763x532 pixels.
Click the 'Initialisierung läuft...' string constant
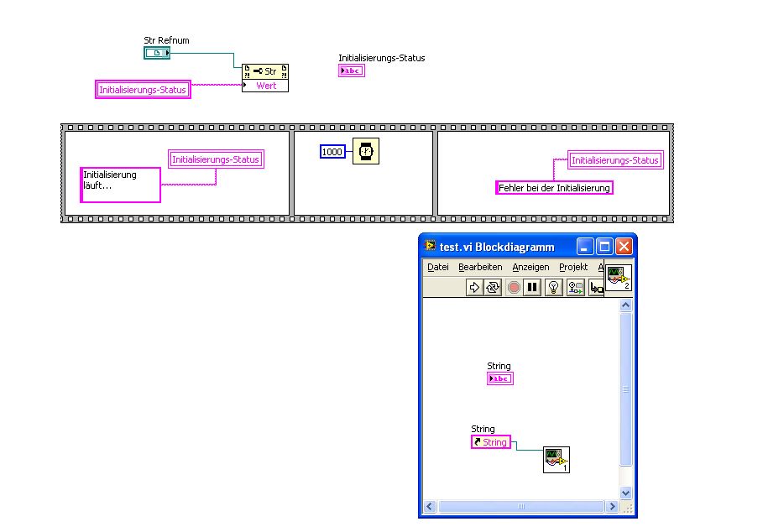tap(120, 185)
